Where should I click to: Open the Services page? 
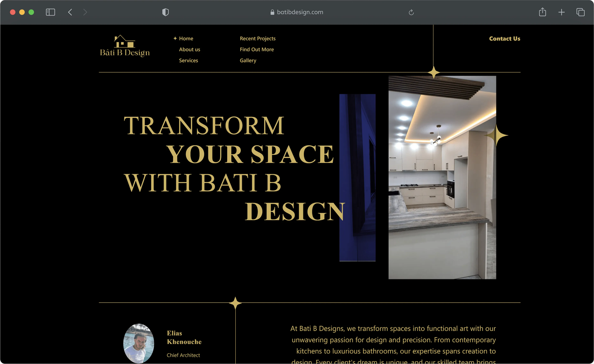[x=188, y=60]
